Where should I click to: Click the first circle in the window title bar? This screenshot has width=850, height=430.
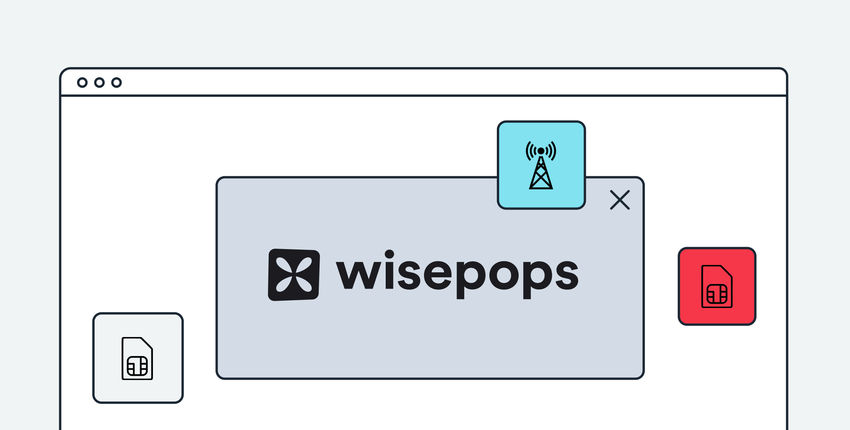82,82
